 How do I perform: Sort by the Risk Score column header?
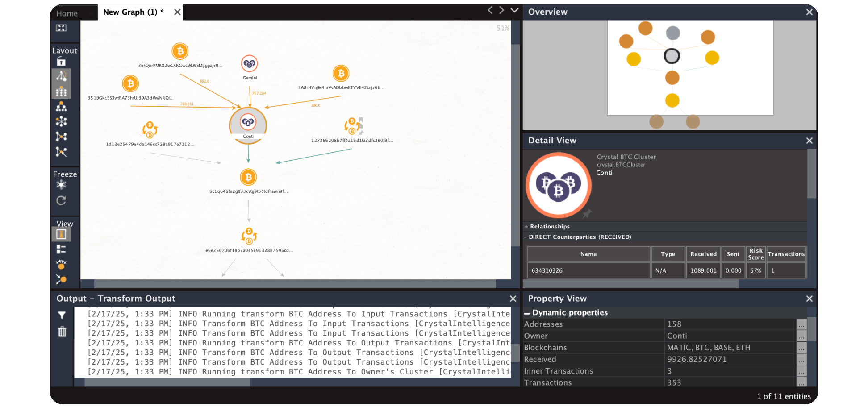(x=756, y=254)
